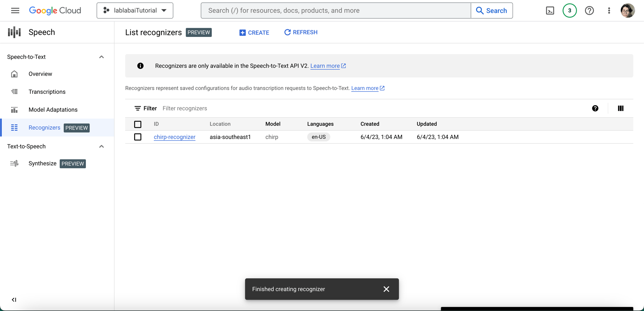Click the Filter icon in table toolbar
The height and width of the screenshot is (311, 644).
pos(138,108)
